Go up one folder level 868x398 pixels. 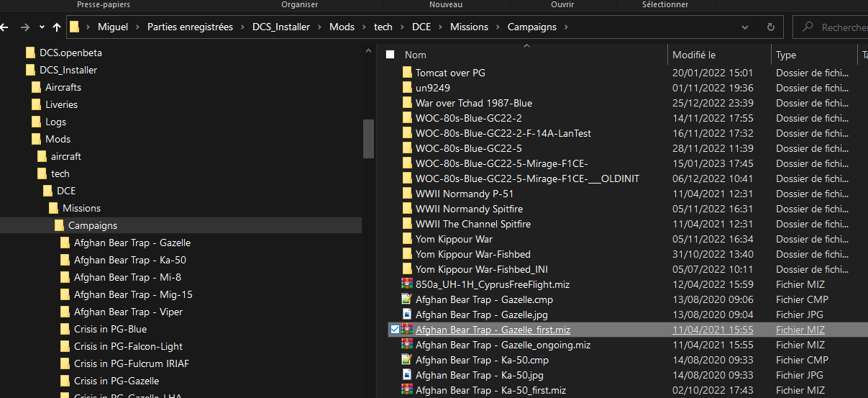pos(57,27)
